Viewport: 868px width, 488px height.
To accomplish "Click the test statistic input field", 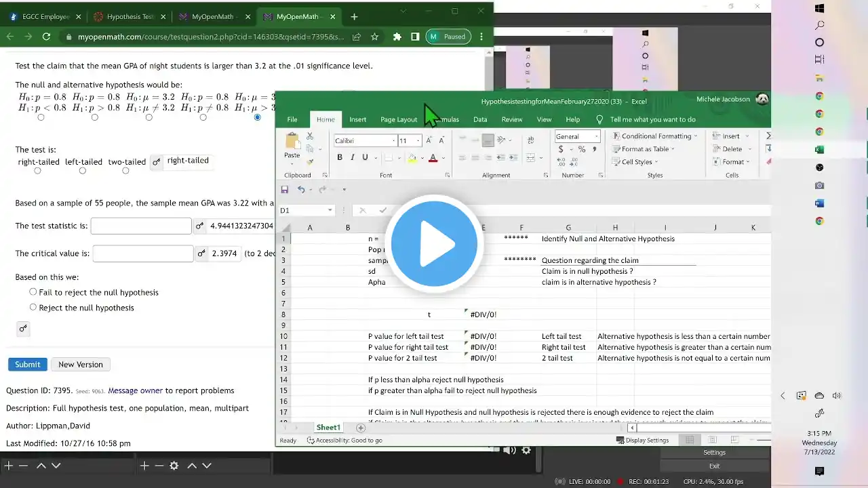I will click(141, 226).
